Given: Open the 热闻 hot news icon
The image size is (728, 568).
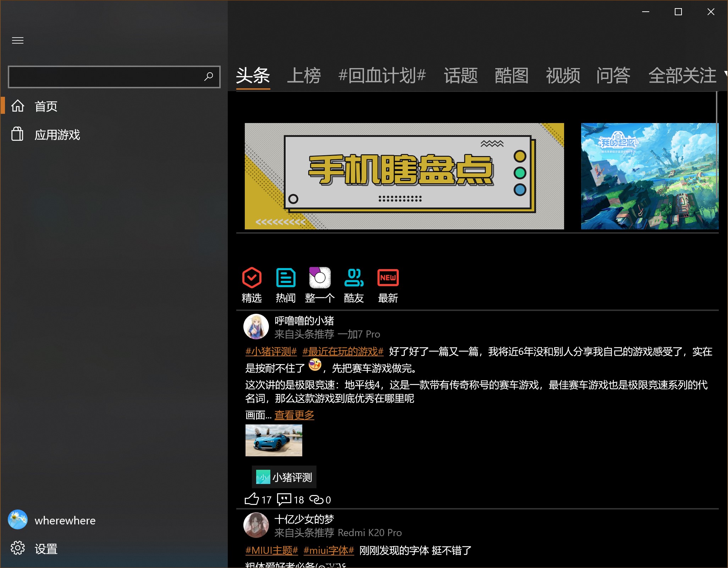Looking at the screenshot, I should tap(286, 278).
